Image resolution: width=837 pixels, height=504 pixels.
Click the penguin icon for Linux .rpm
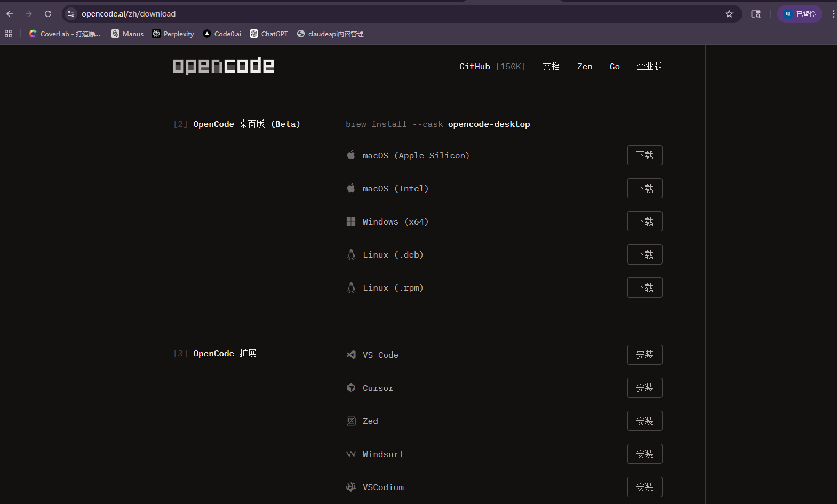point(351,287)
